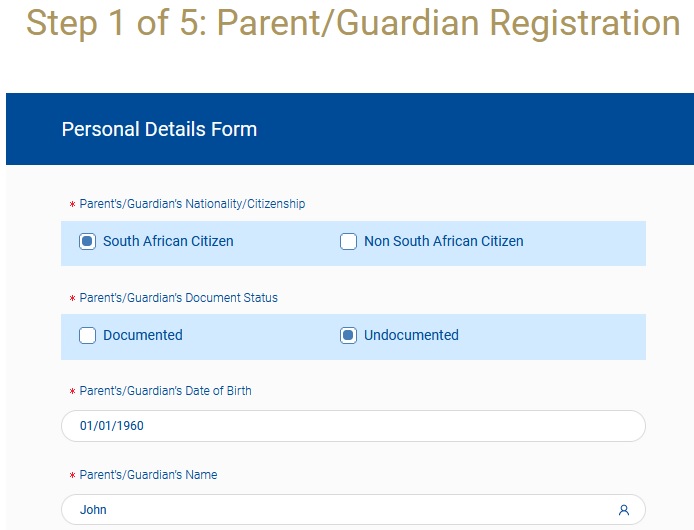This screenshot has height=530, width=694.
Task: Click the red asterisk beside Nationality/Citizenship
Action: [x=72, y=205]
